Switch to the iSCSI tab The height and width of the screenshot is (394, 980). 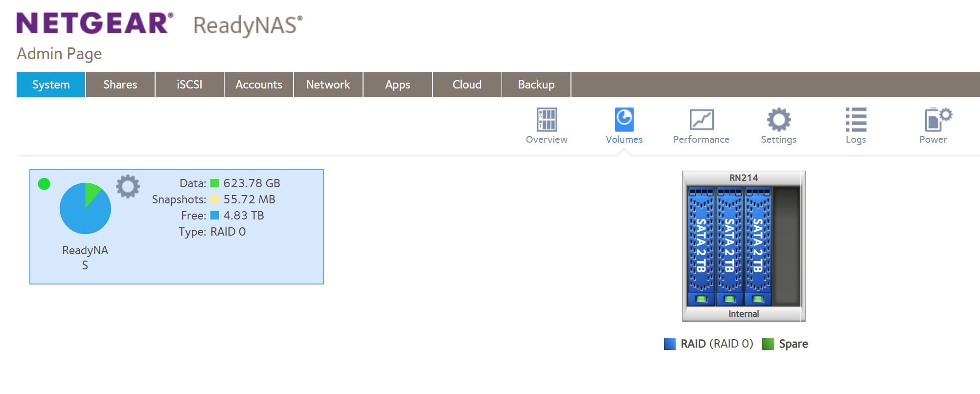(189, 85)
